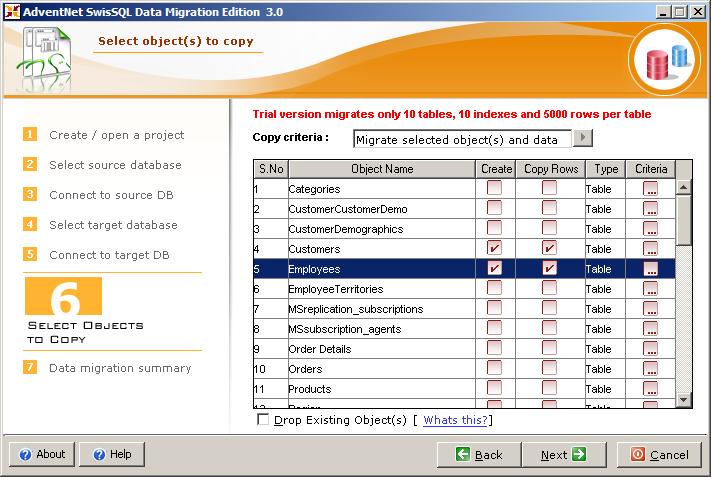
Task: Click the step 4 number badge
Action: click(x=30, y=224)
